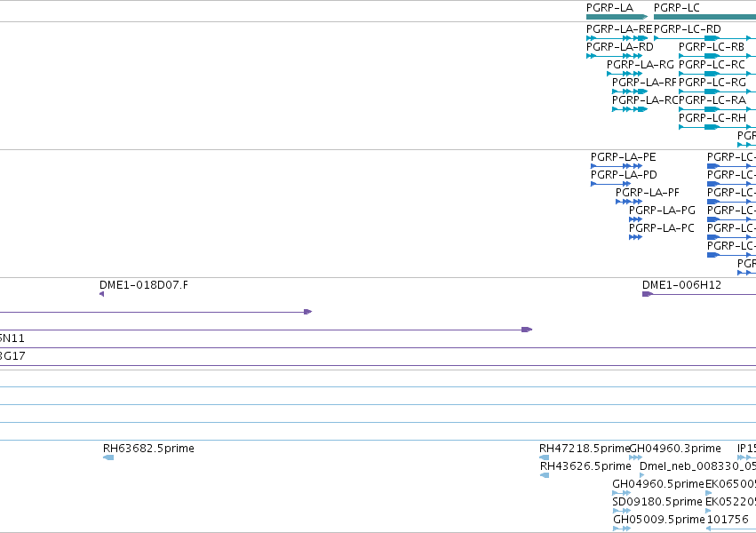756x533 pixels.
Task: Open the PGRP-LA-PG protein feature
Action: coord(635,219)
